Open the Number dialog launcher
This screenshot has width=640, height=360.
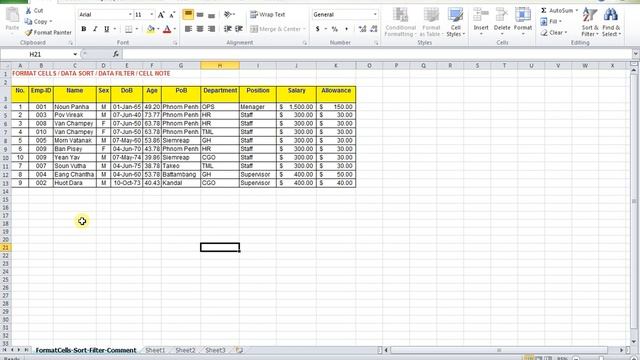click(376, 43)
